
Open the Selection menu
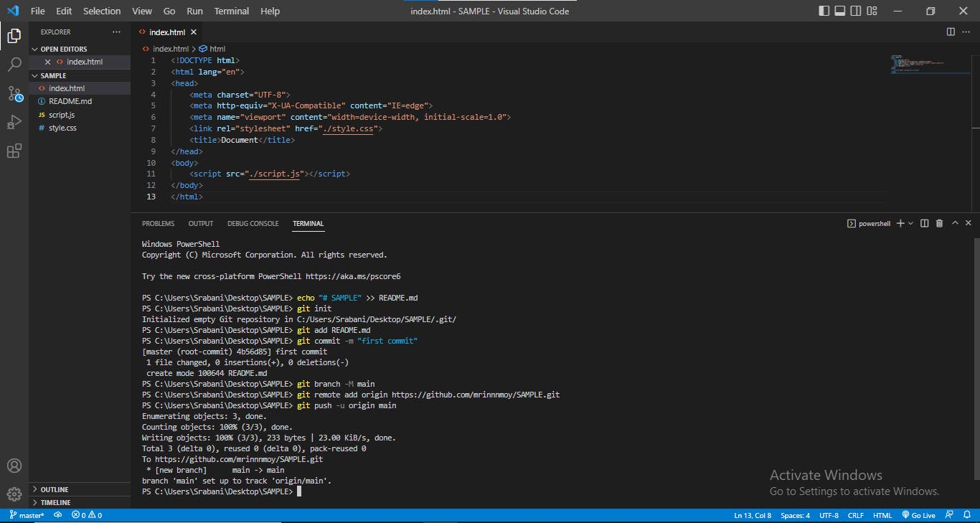[102, 11]
